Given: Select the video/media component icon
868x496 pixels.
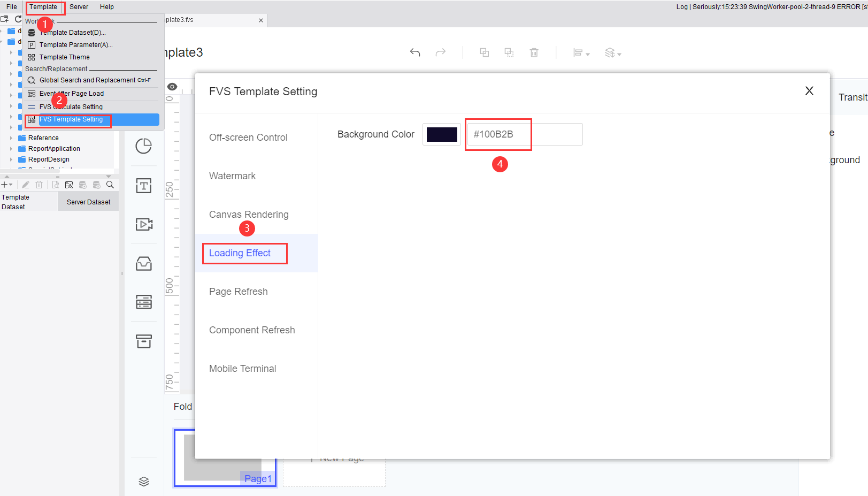Looking at the screenshot, I should (144, 224).
